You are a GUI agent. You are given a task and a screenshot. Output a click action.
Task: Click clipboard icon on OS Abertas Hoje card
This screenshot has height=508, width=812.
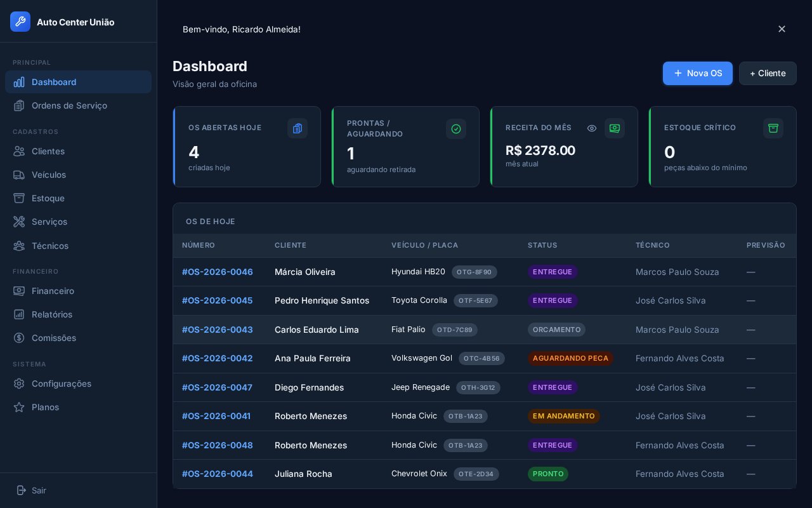298,128
